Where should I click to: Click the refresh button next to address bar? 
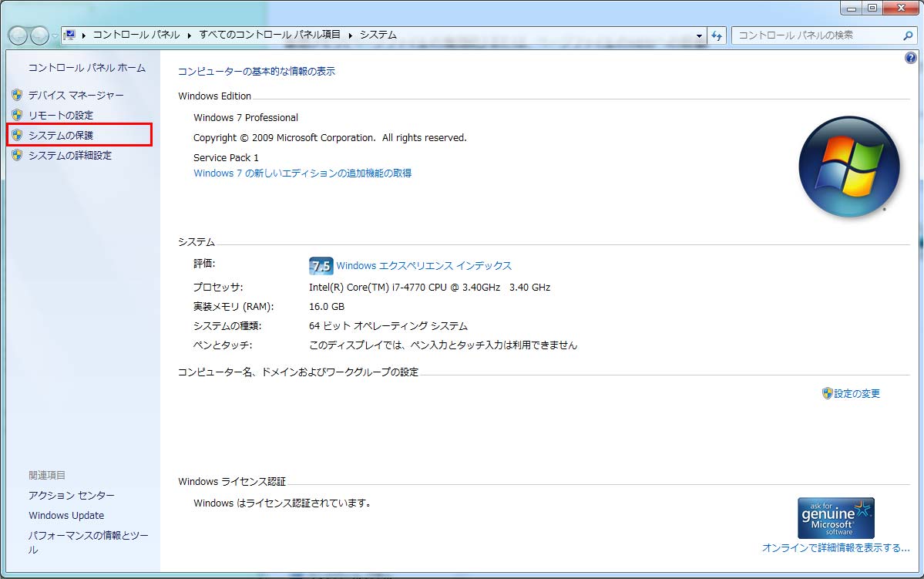coord(717,35)
